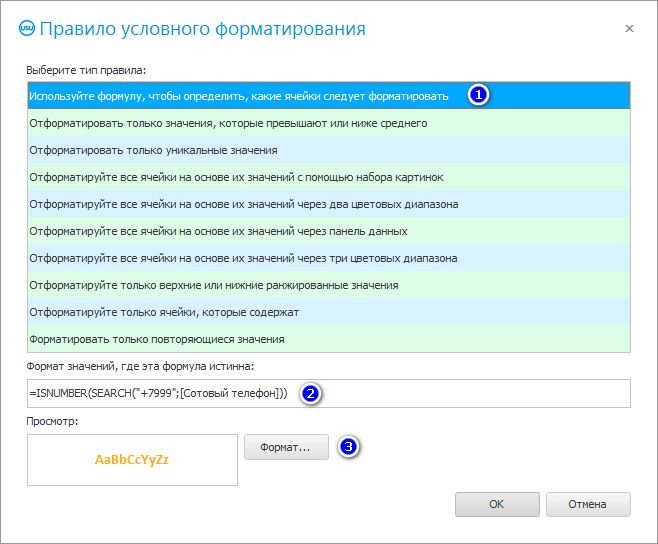Close the conditional formatting rule dialog

629,29
